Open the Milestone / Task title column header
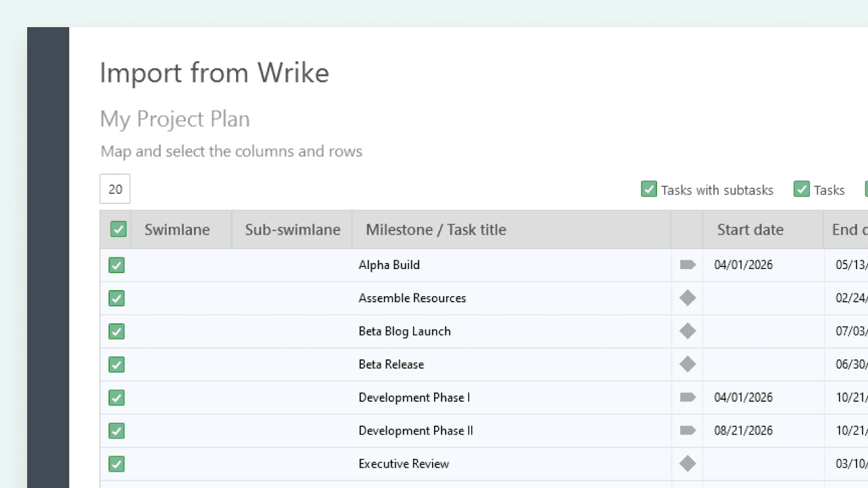Screen dimensions: 868x488 (x=511, y=230)
